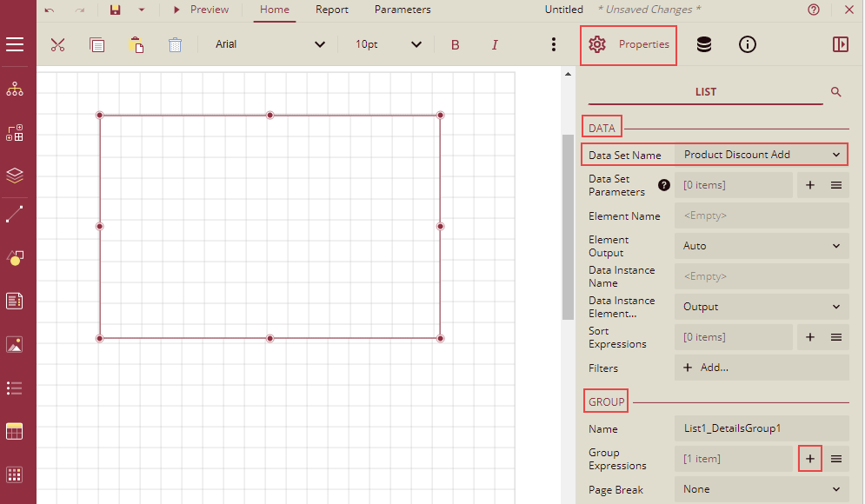Image resolution: width=865 pixels, height=504 pixels.
Task: Click the Element Name input field
Action: click(762, 216)
